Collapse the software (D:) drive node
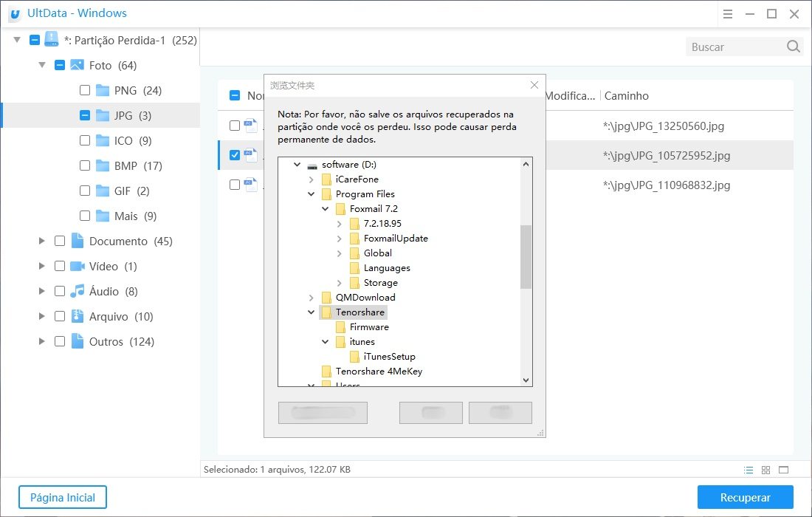 (x=297, y=164)
